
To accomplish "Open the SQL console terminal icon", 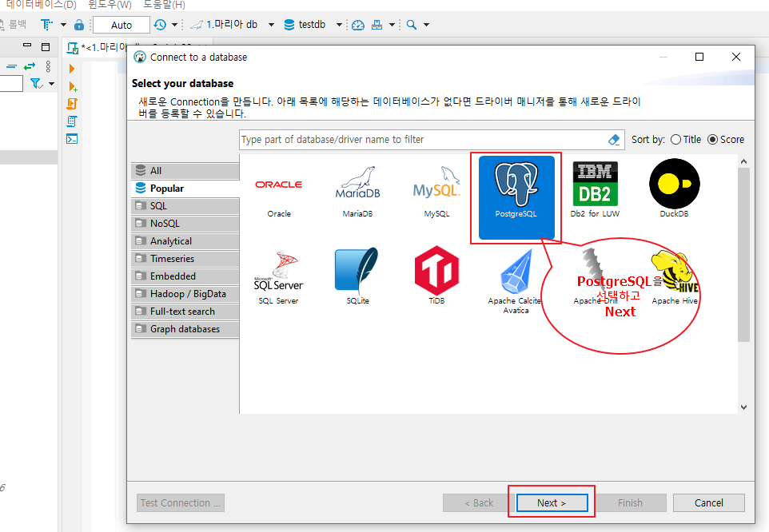I will [x=72, y=139].
